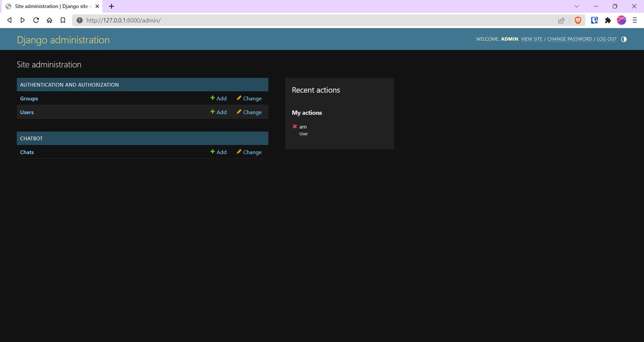Add a new Group

pos(219,98)
